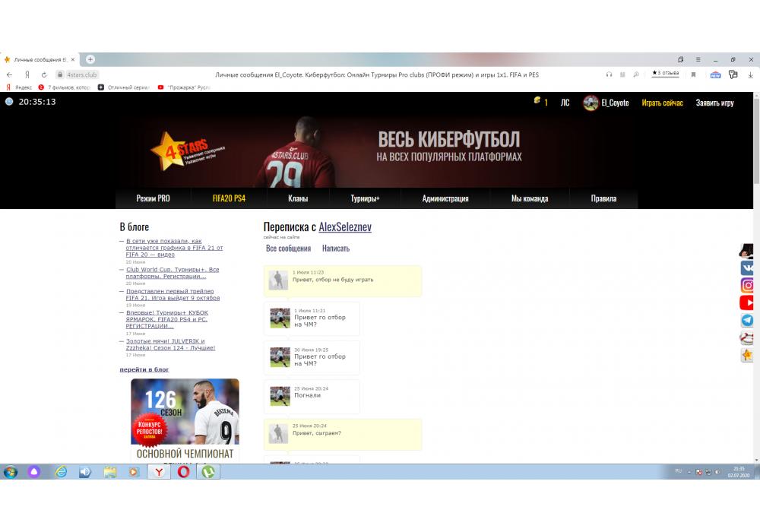Open Турниры+ menu item
Screen dimensions: 760x532
tap(365, 198)
